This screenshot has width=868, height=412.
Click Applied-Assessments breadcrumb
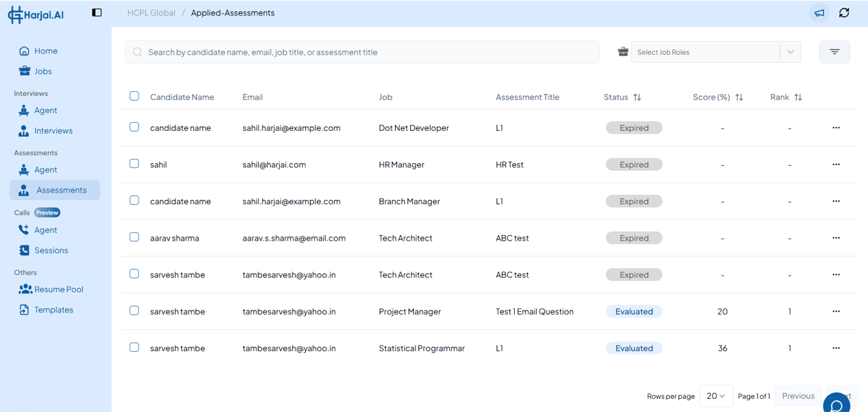tap(232, 13)
